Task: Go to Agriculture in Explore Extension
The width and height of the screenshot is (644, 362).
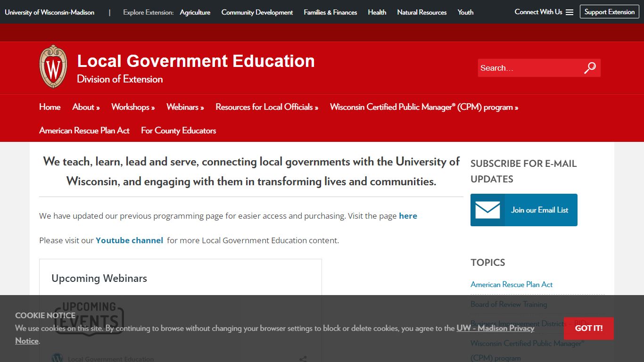Action: pyautogui.click(x=195, y=12)
